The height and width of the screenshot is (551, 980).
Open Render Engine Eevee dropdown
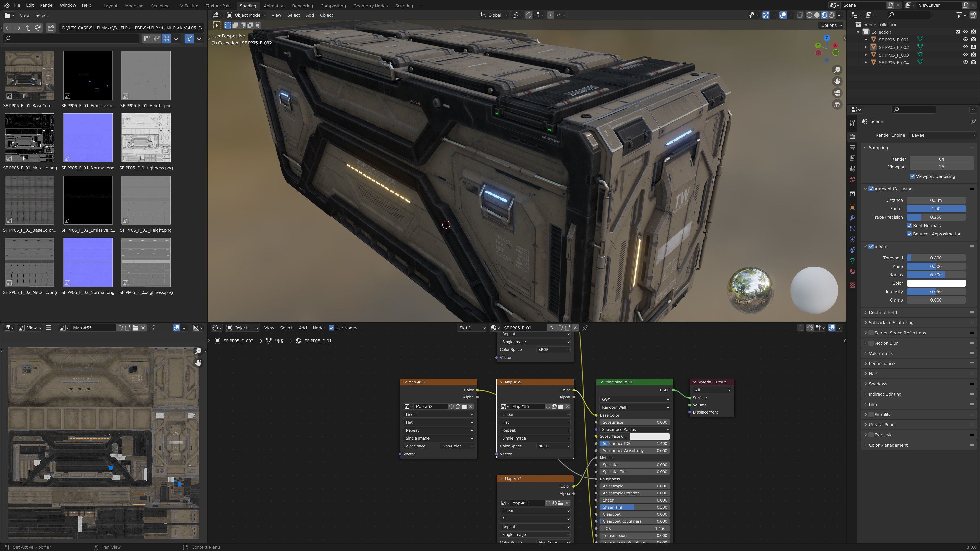click(943, 135)
